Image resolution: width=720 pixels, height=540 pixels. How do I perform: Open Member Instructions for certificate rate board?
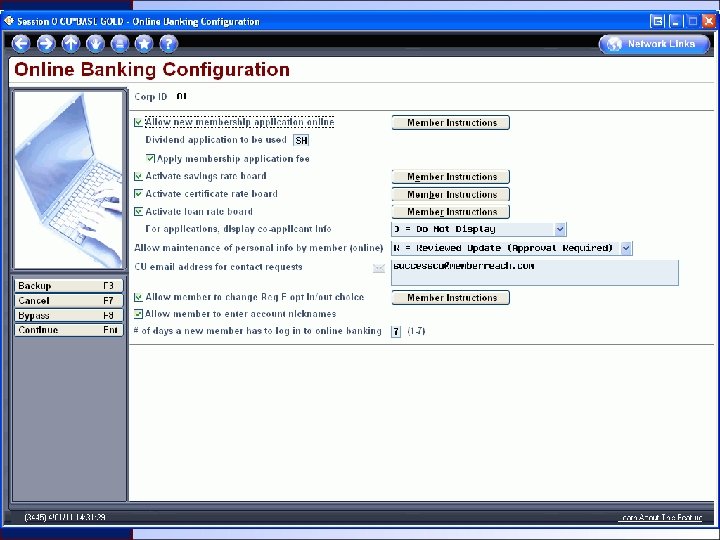(451, 194)
